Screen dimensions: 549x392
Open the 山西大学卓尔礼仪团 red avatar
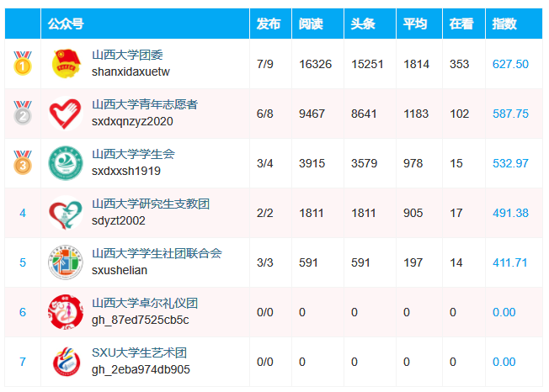pyautogui.click(x=66, y=312)
